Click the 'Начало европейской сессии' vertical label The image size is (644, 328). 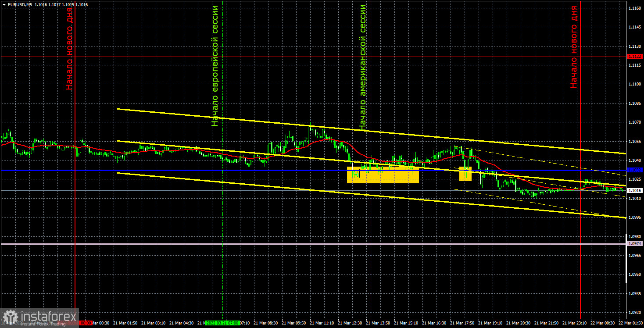215,66
